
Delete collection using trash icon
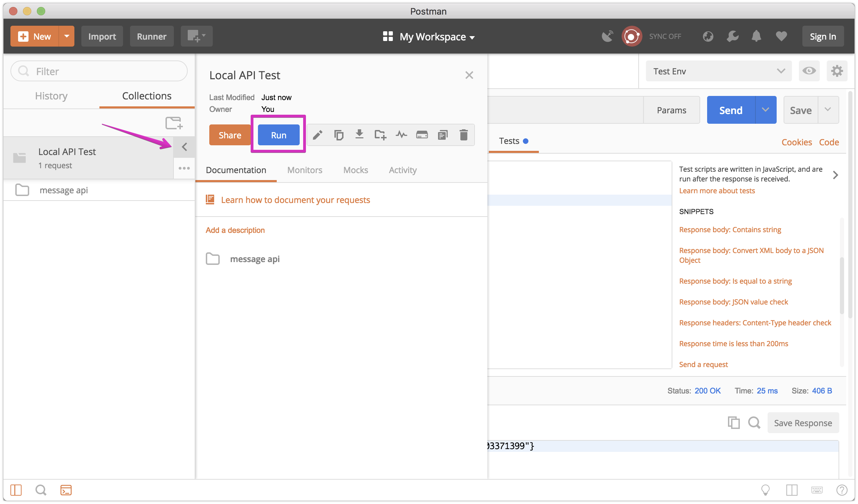point(463,135)
